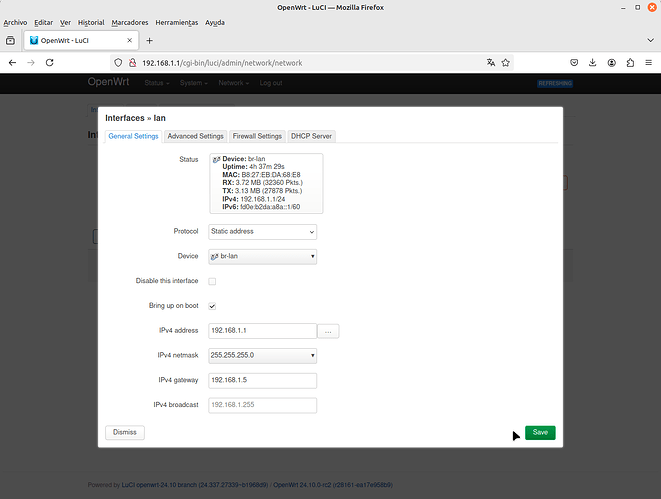Click the OpenWrt brand link

coord(108,82)
